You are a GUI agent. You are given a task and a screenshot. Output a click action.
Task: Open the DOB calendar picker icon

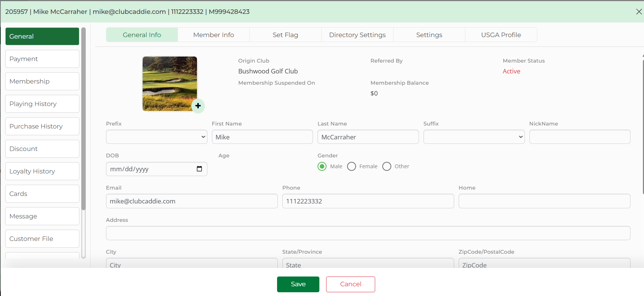[199, 169]
